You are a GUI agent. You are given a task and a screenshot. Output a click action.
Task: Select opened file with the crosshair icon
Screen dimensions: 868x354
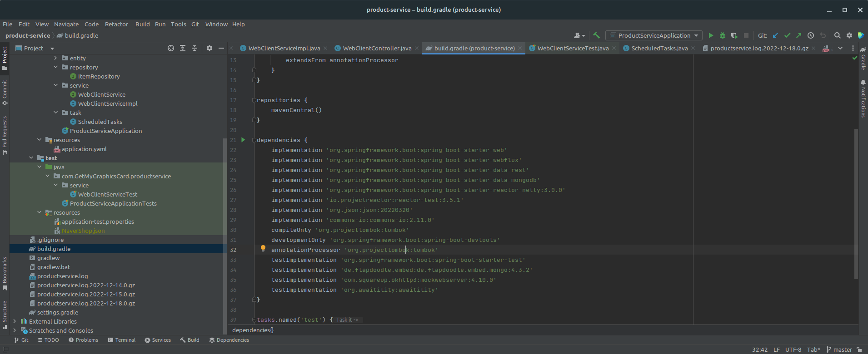(x=171, y=48)
